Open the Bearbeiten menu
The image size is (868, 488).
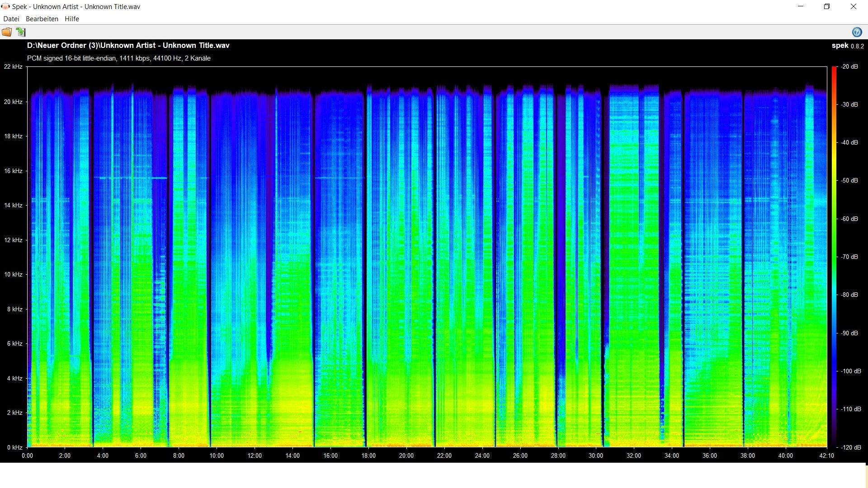pos(42,19)
